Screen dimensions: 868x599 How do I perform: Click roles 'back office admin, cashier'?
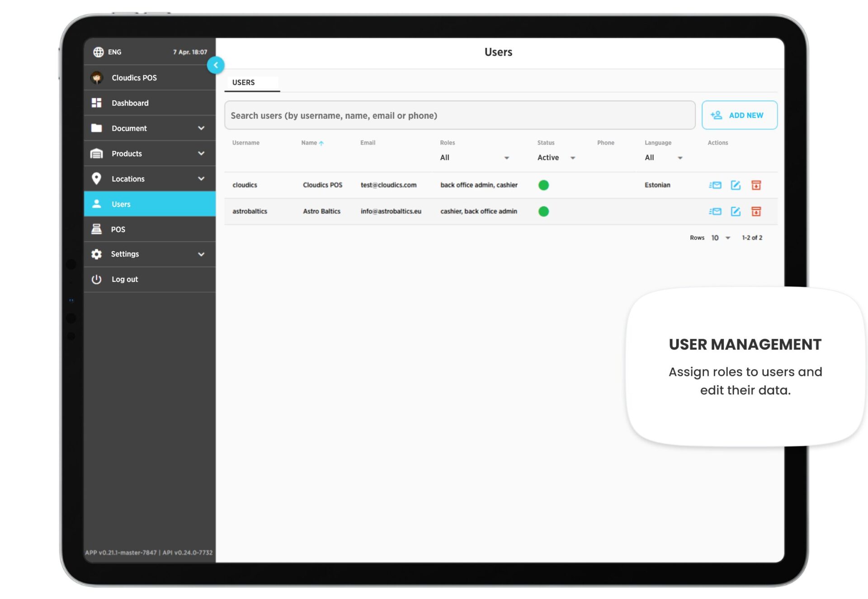(479, 185)
